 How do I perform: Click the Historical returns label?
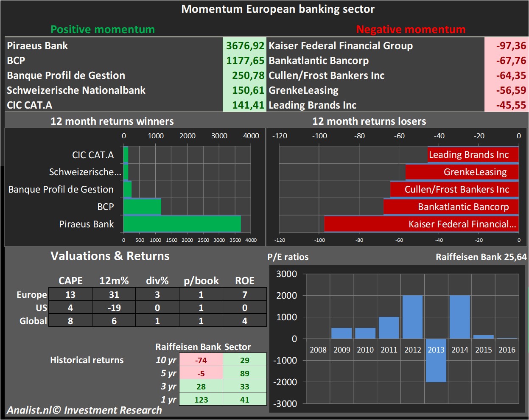click(87, 360)
